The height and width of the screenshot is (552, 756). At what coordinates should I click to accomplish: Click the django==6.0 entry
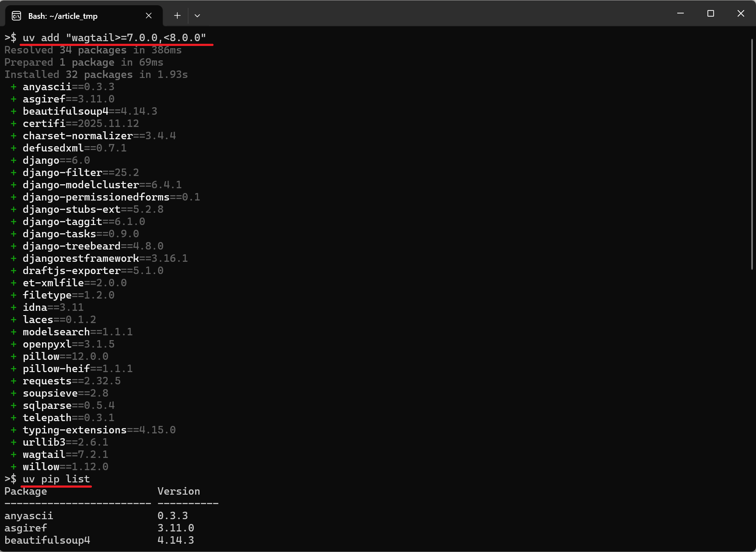pyautogui.click(x=56, y=160)
